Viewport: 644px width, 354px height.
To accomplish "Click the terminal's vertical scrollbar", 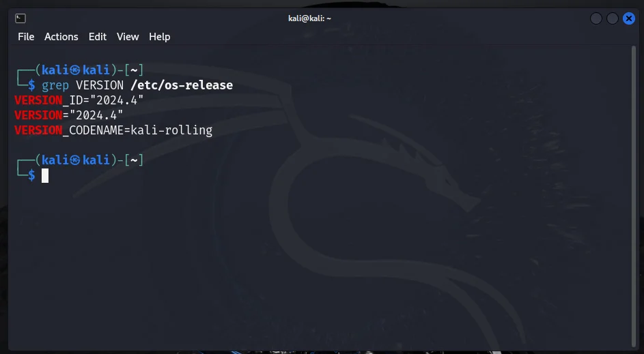I will pos(634,197).
